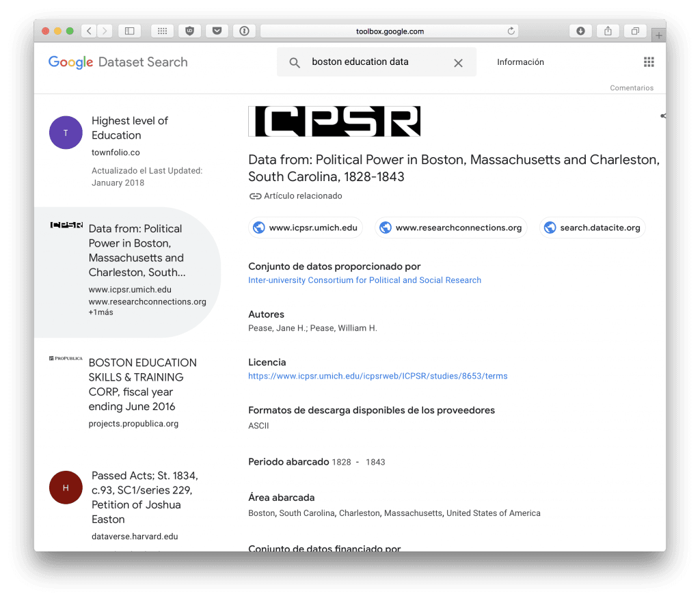Show all tabs overview
This screenshot has height=600, width=700.
[x=635, y=31]
